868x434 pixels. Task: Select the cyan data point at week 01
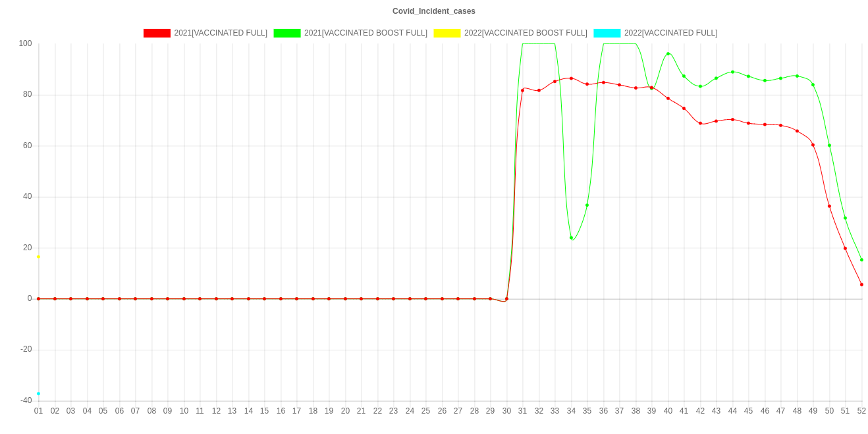pos(38,394)
